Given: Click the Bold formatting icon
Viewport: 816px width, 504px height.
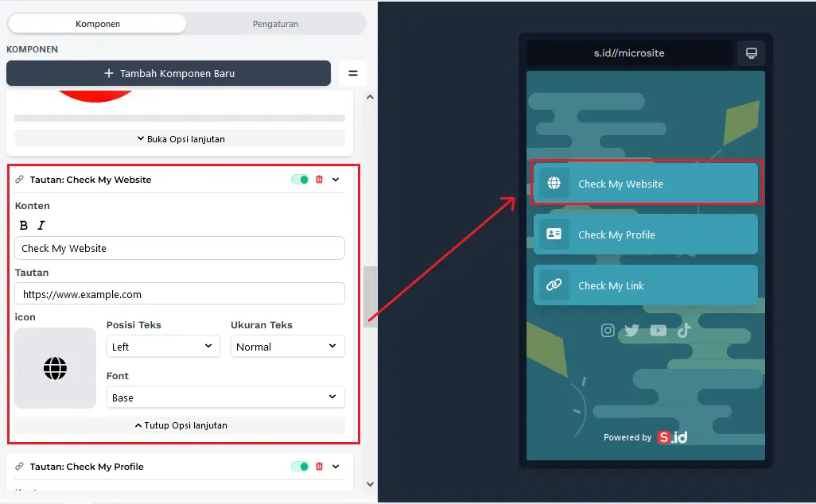Looking at the screenshot, I should (x=24, y=226).
